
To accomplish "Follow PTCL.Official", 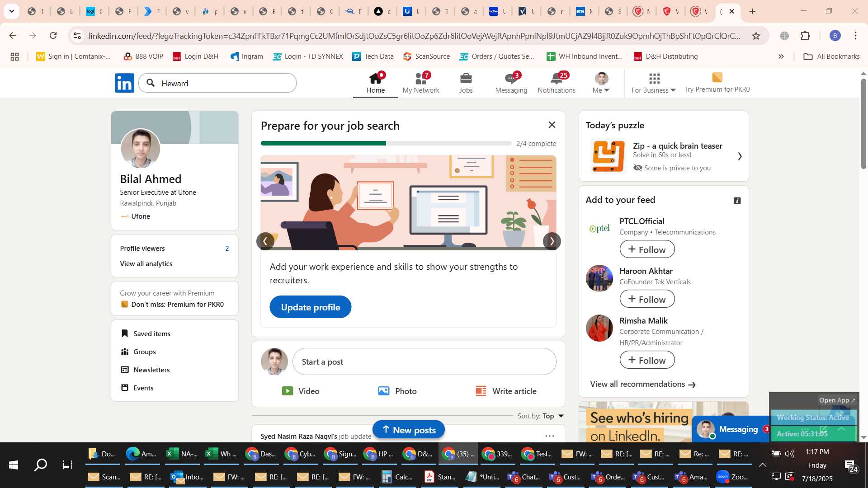I will point(647,249).
